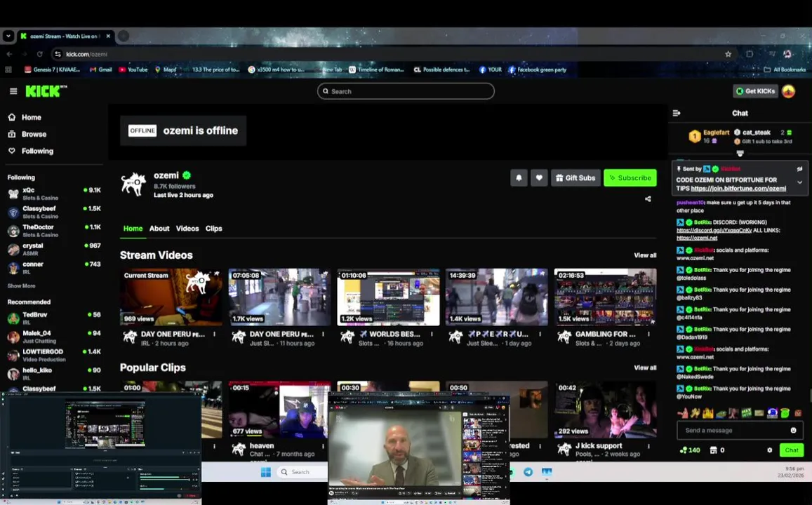Click the Gift Subs button

[x=576, y=177]
